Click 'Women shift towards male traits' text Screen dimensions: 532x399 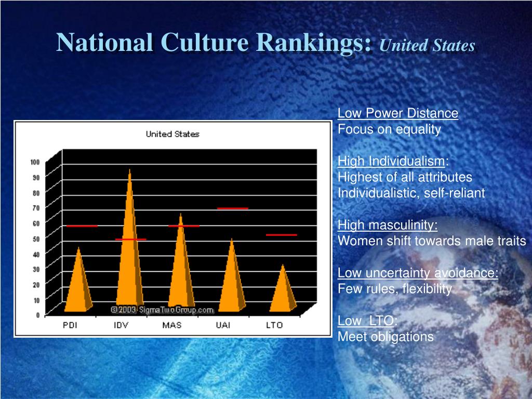coord(432,241)
